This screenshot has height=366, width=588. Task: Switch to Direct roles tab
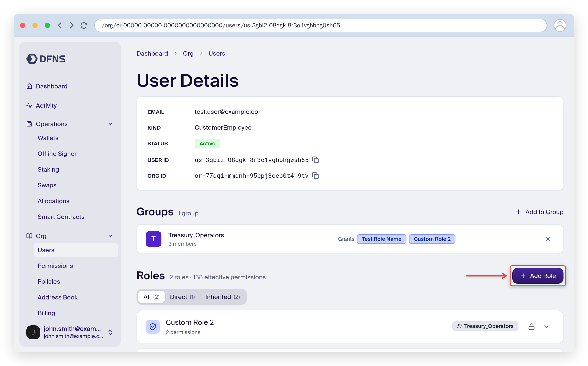pyautogui.click(x=182, y=297)
